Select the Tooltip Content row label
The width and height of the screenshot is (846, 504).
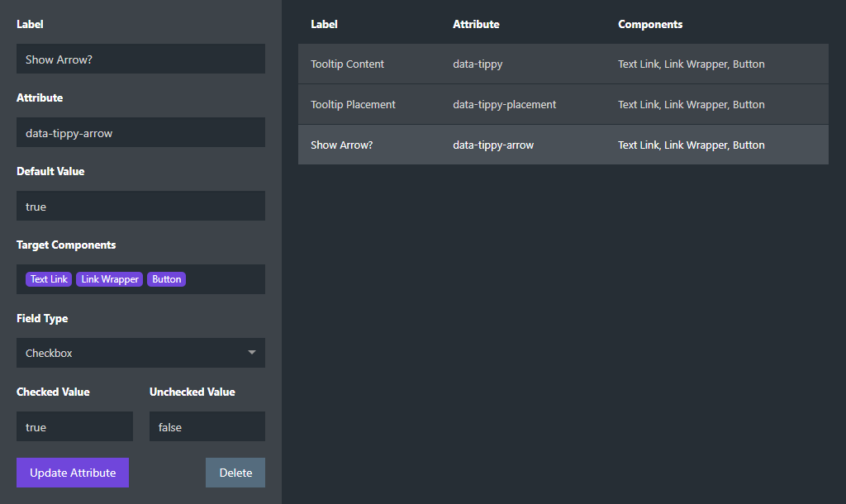coord(347,64)
